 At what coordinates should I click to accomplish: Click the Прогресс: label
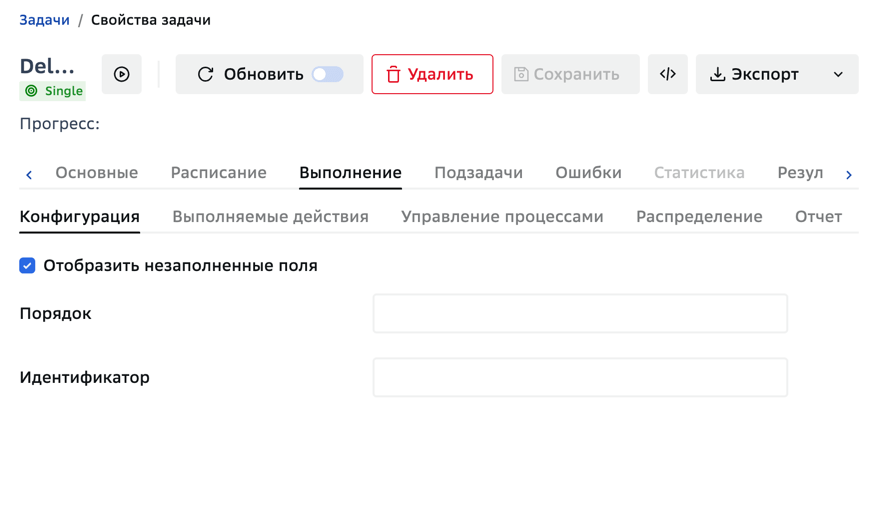click(x=59, y=123)
